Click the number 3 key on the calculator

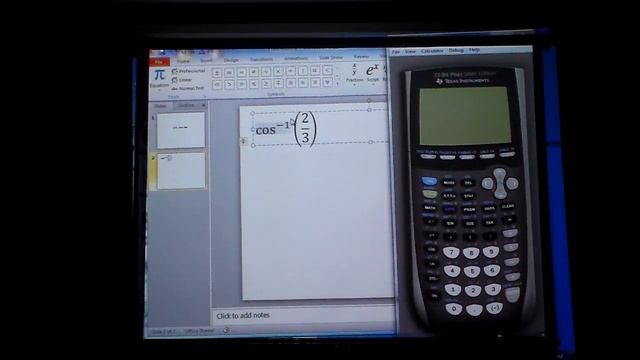click(x=493, y=289)
